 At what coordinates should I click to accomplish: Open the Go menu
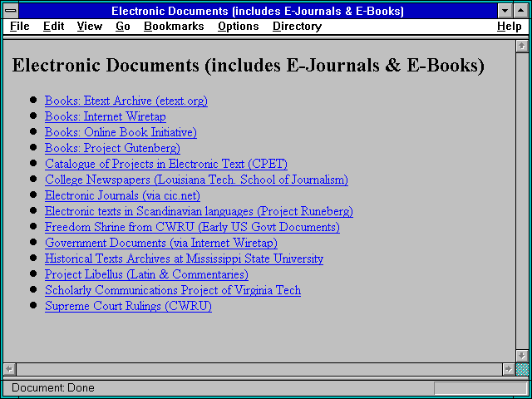(x=123, y=27)
